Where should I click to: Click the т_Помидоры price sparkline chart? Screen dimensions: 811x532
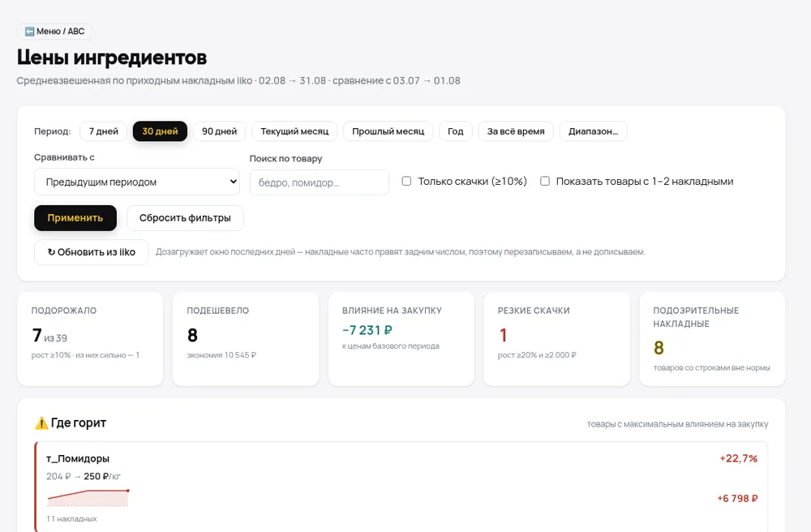(88, 497)
